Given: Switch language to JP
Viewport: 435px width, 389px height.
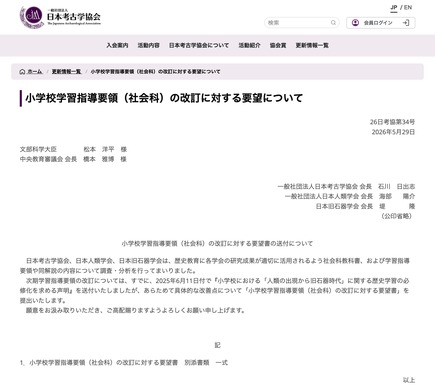Looking at the screenshot, I should pos(394,7).
